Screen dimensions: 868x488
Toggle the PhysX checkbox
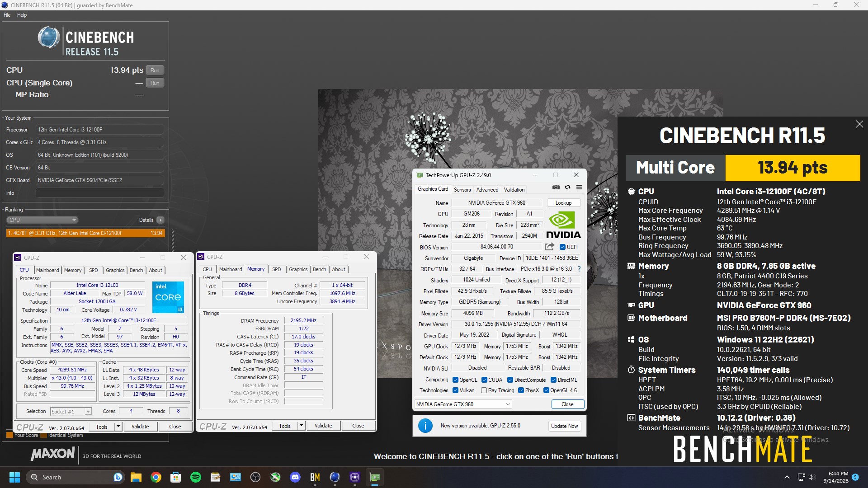[521, 390]
